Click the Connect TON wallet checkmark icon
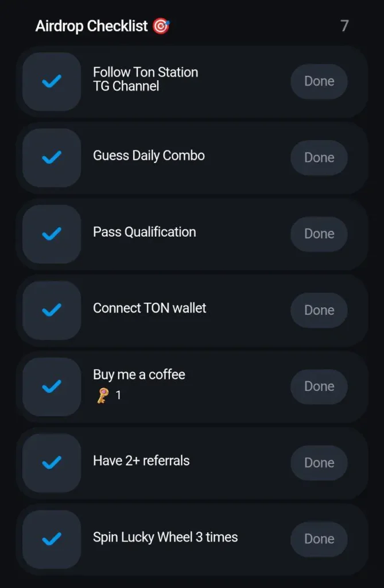The width and height of the screenshot is (384, 588). point(52,310)
